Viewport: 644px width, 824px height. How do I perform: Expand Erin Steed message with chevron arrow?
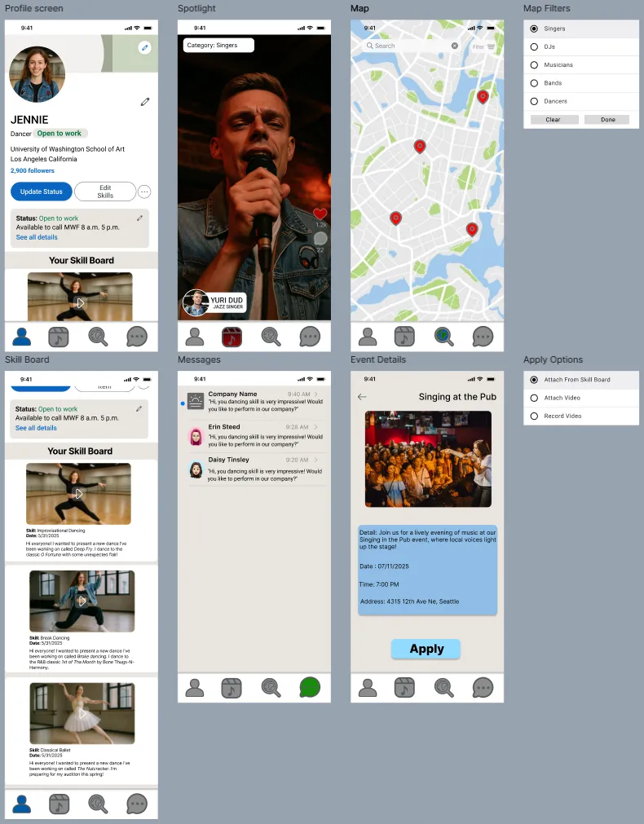[x=316, y=427]
